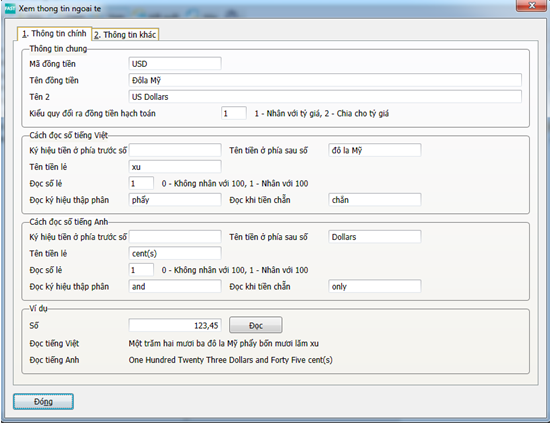Switch to the Thông tin khác tab
This screenshot has height=423, width=550.
coord(125,34)
